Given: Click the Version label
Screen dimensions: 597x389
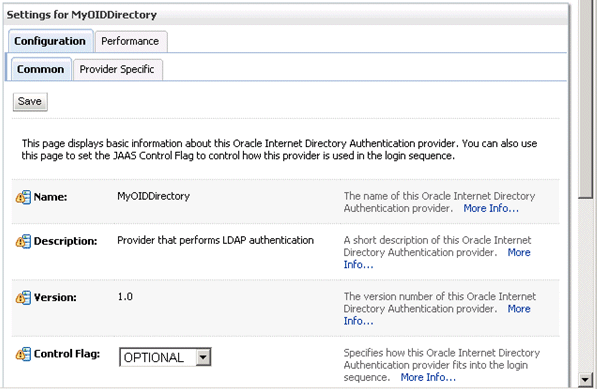Looking at the screenshot, I should (55, 298).
